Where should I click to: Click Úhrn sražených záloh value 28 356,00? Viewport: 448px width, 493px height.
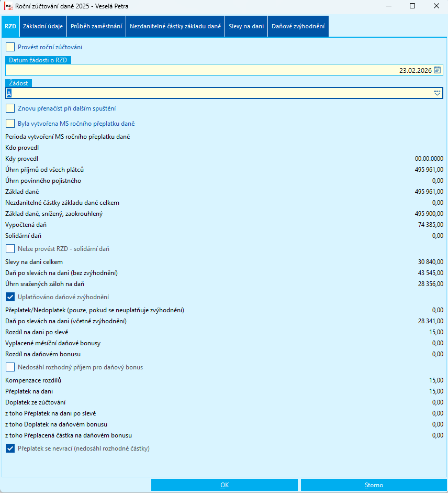point(431,284)
